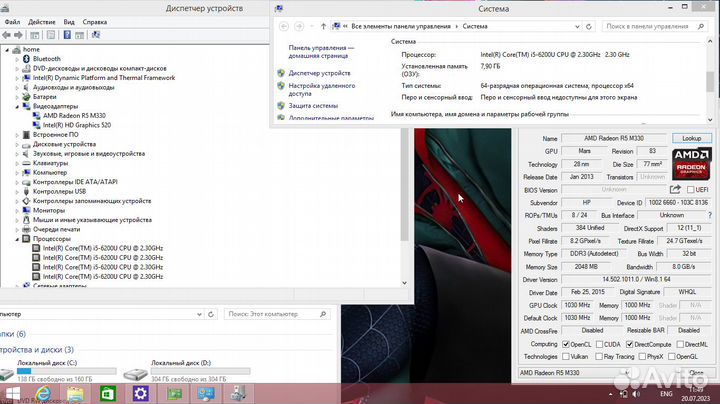Select AMD Radeon R5 M330 device
The width and height of the screenshot is (720, 404).
tap(74, 116)
